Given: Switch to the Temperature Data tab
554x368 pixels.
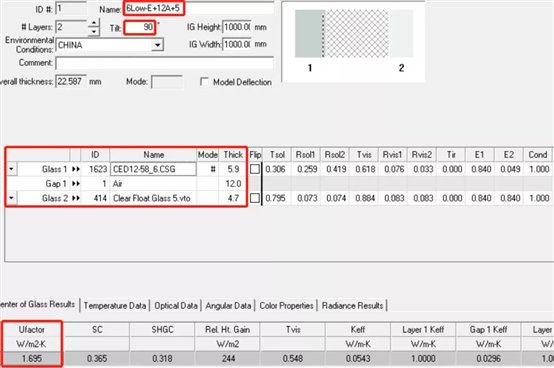Looking at the screenshot, I should pos(115,305).
